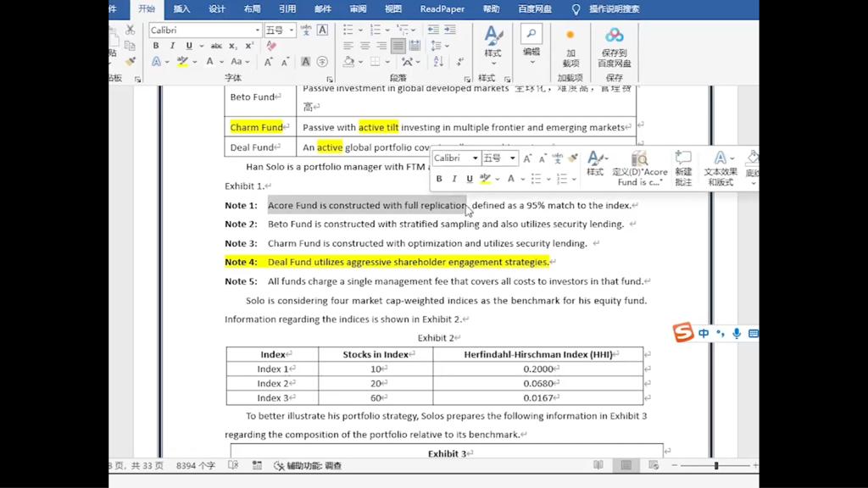Click Shrink Font icon in ribbon
Screen dimensions: 868x488
click(285, 62)
